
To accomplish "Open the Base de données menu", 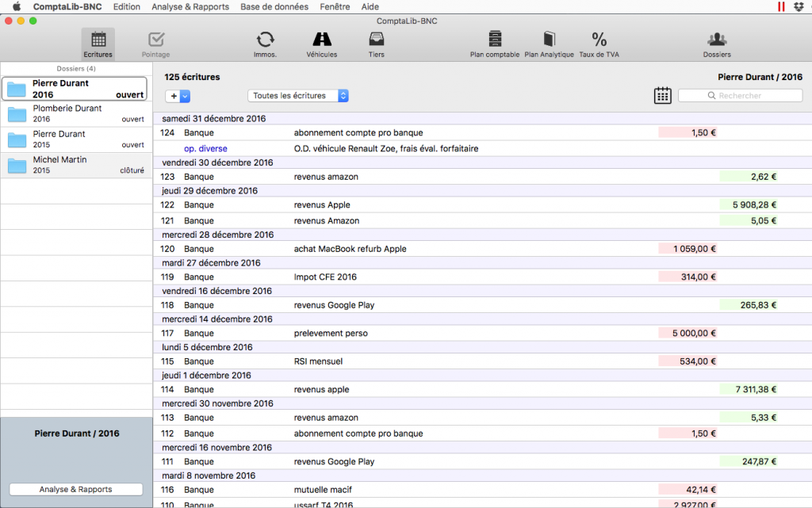I will [x=274, y=6].
